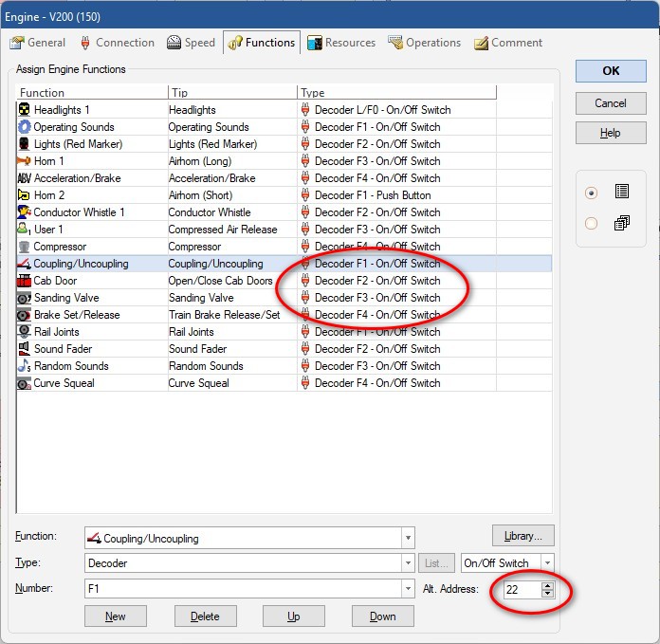Switch to the Operations tab
This screenshot has height=644, width=660.
(424, 43)
